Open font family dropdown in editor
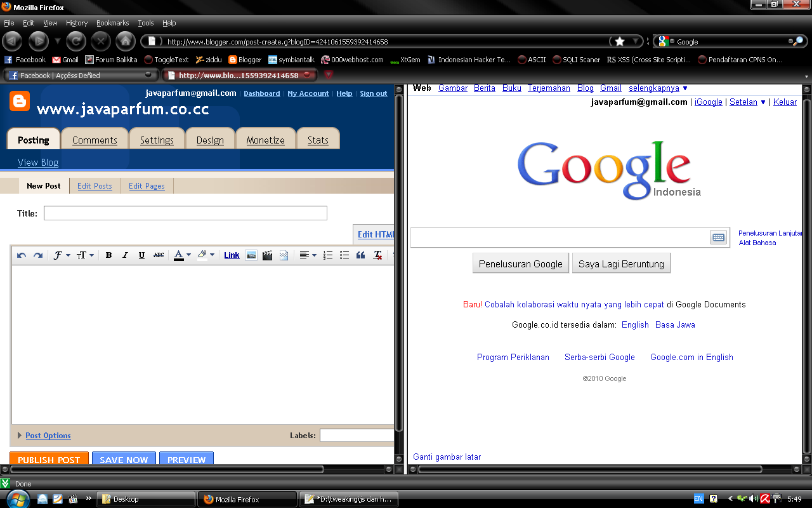 (x=62, y=255)
